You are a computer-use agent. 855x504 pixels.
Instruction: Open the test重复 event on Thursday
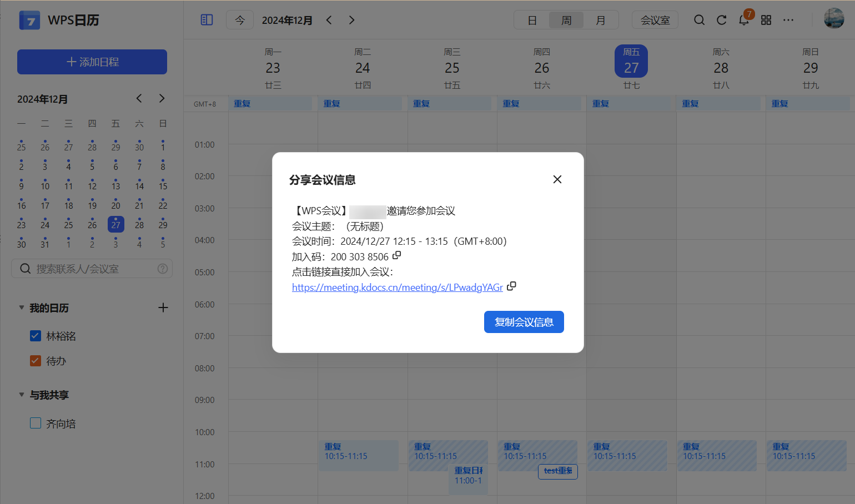click(558, 471)
